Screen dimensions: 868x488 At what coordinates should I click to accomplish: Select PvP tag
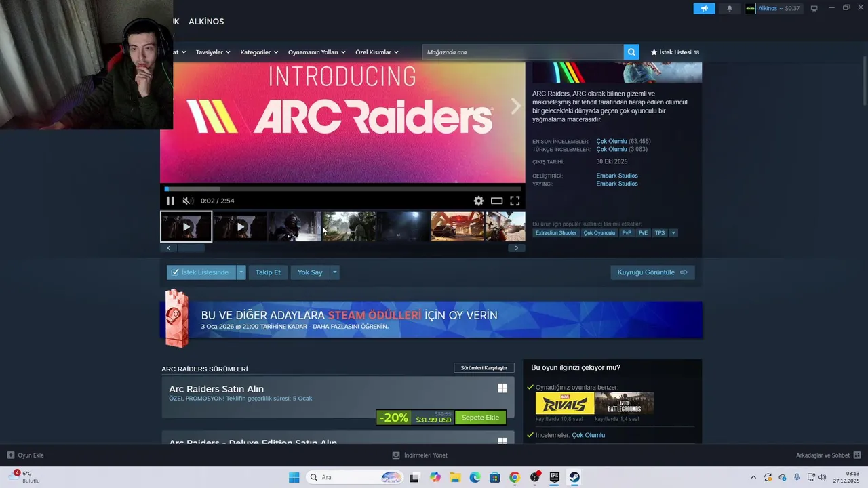click(x=627, y=233)
